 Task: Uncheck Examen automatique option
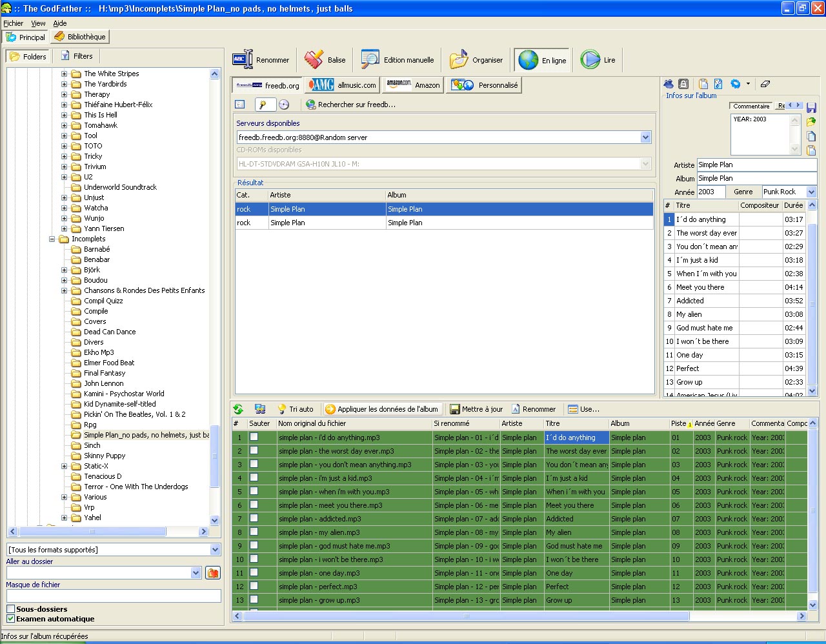[10, 619]
